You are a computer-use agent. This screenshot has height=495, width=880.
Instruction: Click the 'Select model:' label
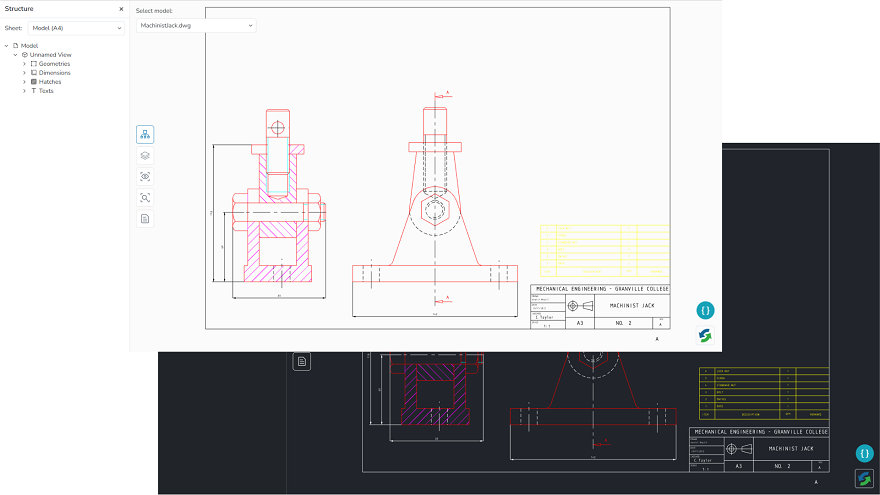click(x=154, y=11)
